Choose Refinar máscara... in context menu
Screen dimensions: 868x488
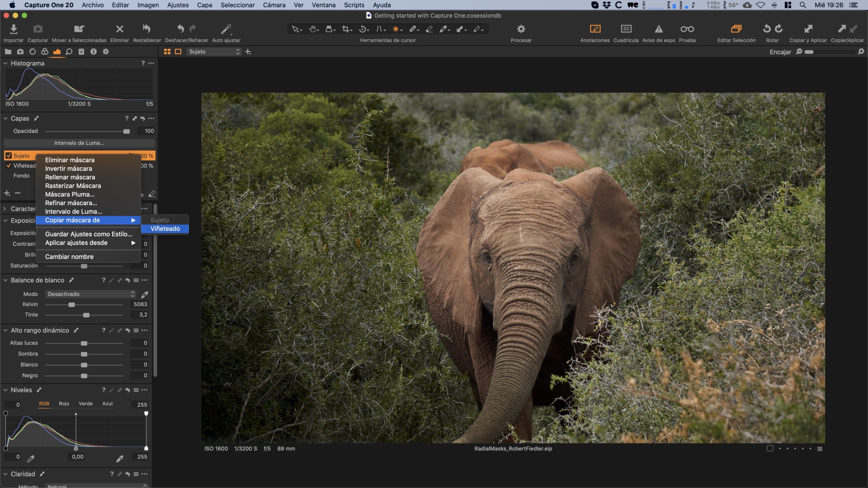point(88,203)
